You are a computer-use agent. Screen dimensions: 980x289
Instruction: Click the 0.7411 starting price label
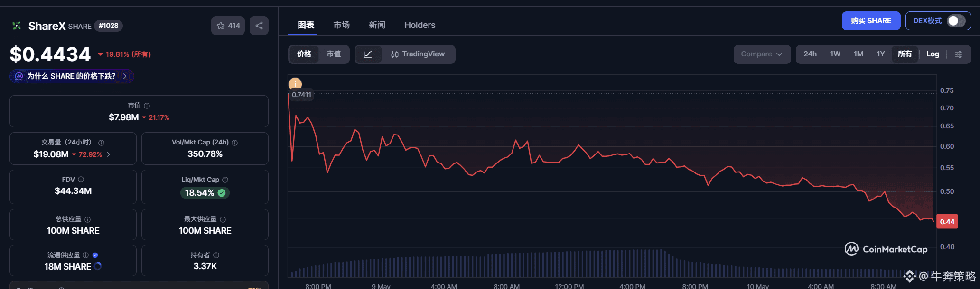(x=301, y=95)
